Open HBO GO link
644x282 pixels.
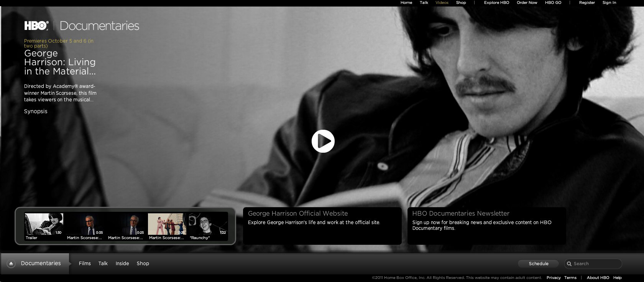point(553,3)
